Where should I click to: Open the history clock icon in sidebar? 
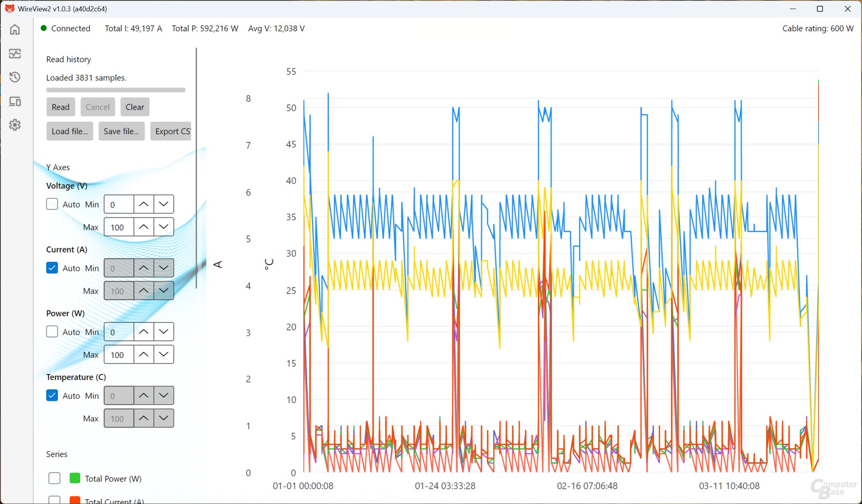pos(15,77)
